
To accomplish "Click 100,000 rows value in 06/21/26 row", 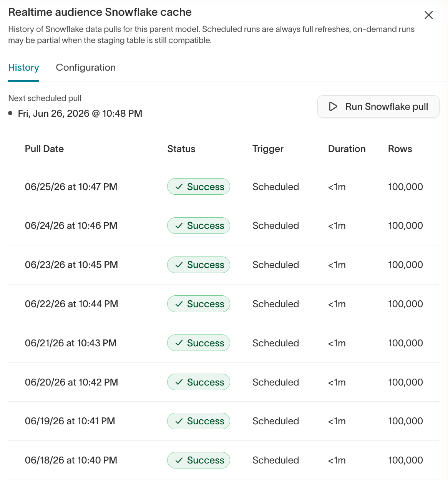I will point(405,343).
